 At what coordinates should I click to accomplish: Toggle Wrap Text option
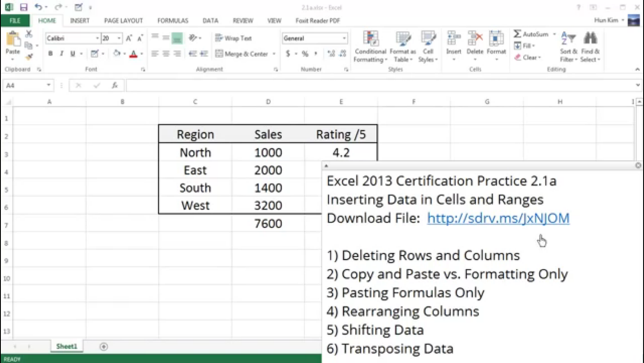pos(233,39)
